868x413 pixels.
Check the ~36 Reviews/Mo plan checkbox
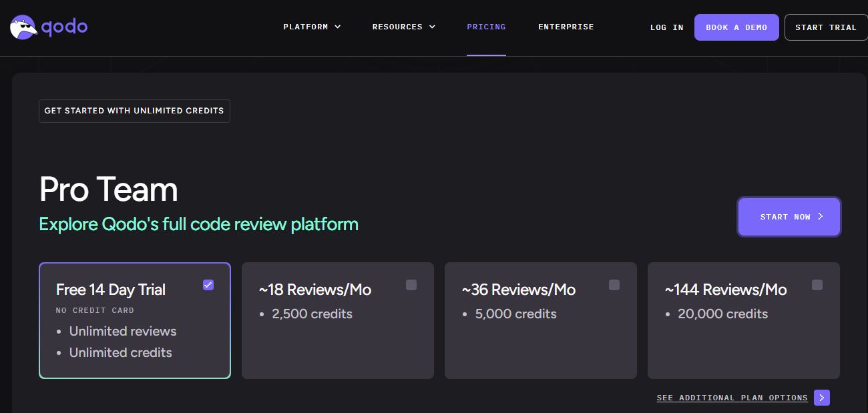pos(614,285)
